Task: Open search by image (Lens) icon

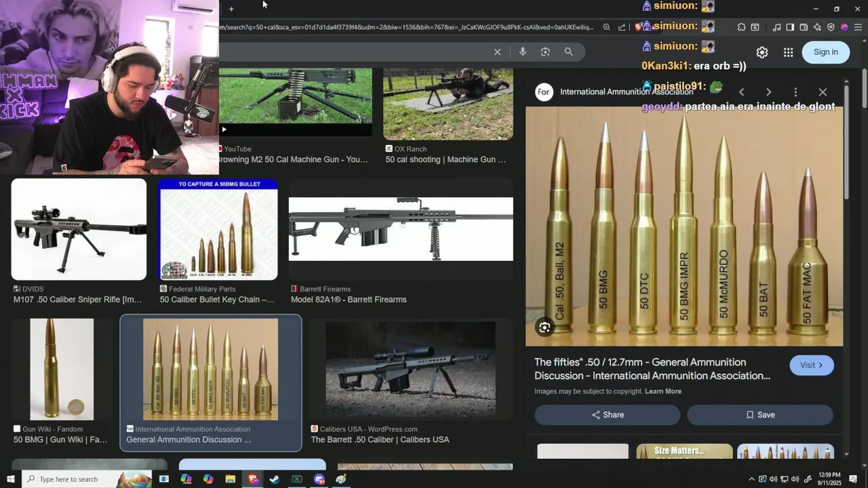Action: [x=545, y=52]
